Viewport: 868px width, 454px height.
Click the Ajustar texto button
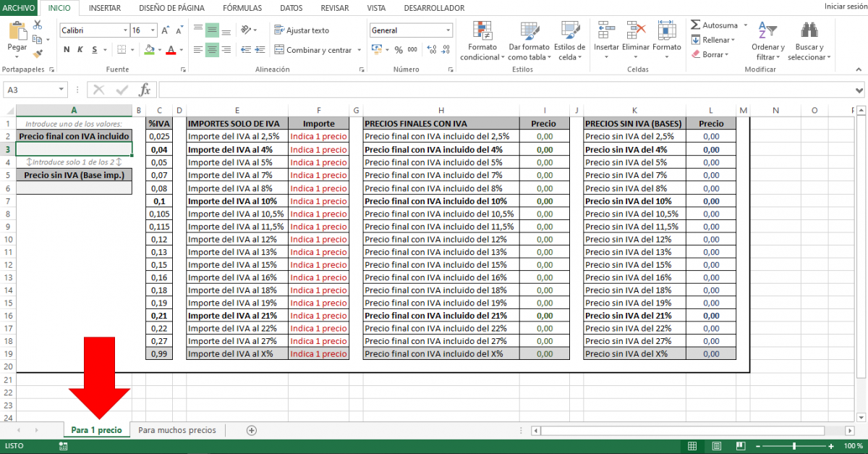[302, 30]
